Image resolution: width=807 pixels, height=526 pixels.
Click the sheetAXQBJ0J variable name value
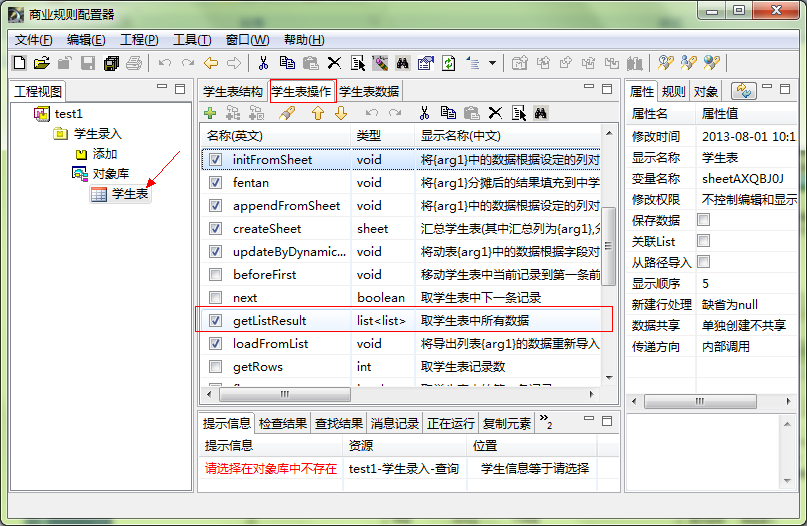(743, 178)
